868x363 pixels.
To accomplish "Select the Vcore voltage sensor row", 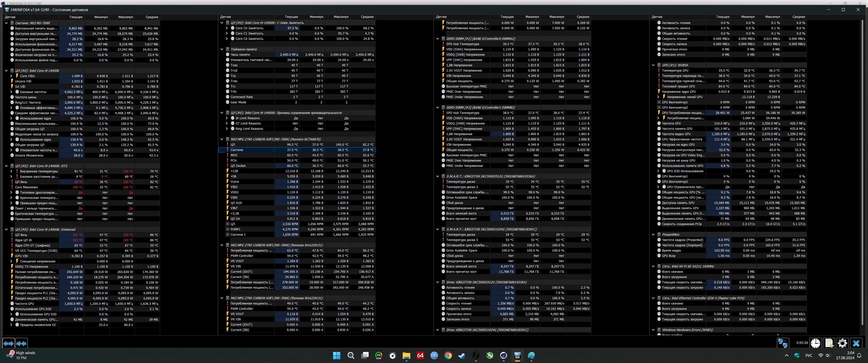I will click(234, 181).
